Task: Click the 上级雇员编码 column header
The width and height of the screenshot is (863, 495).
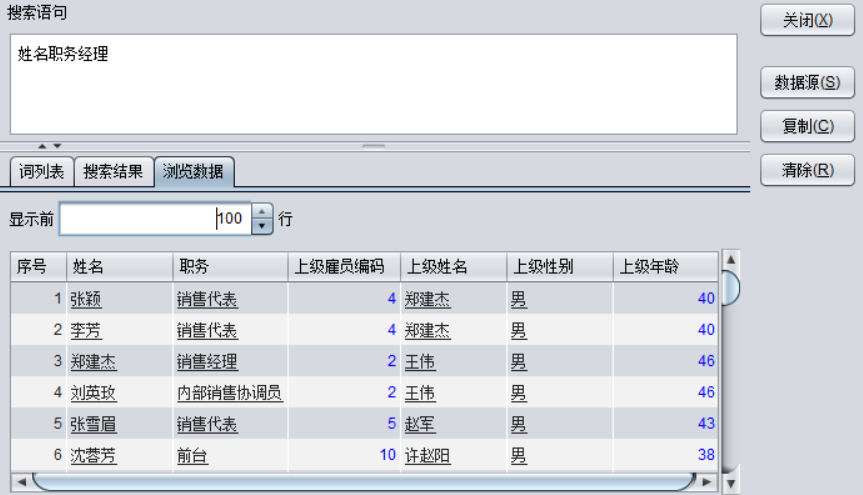Action: tap(343, 267)
